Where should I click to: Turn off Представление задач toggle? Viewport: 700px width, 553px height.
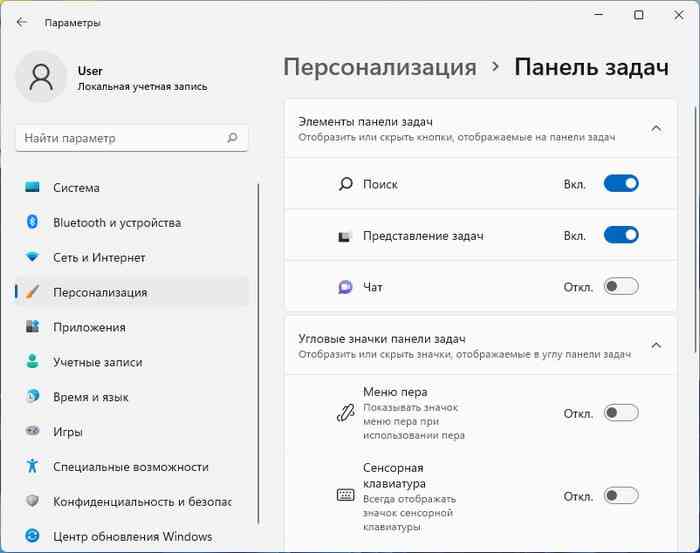pyautogui.click(x=621, y=235)
